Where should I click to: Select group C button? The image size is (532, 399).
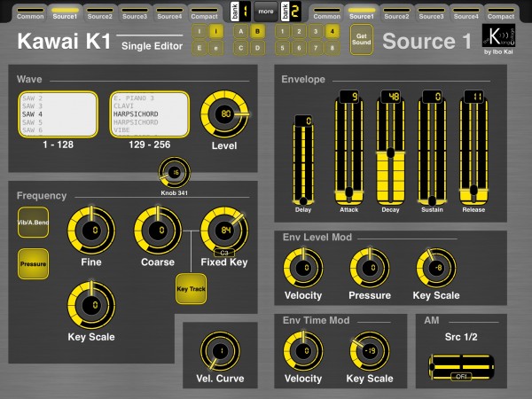point(241,48)
